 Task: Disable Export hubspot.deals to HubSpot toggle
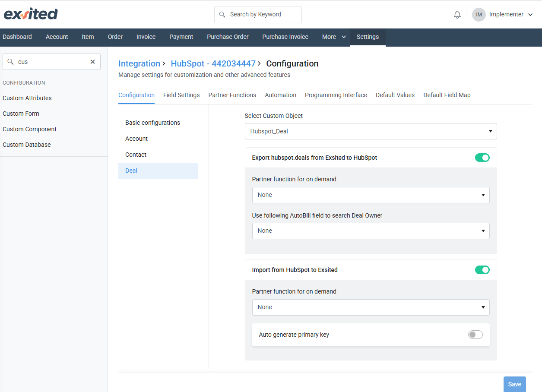[x=482, y=158]
